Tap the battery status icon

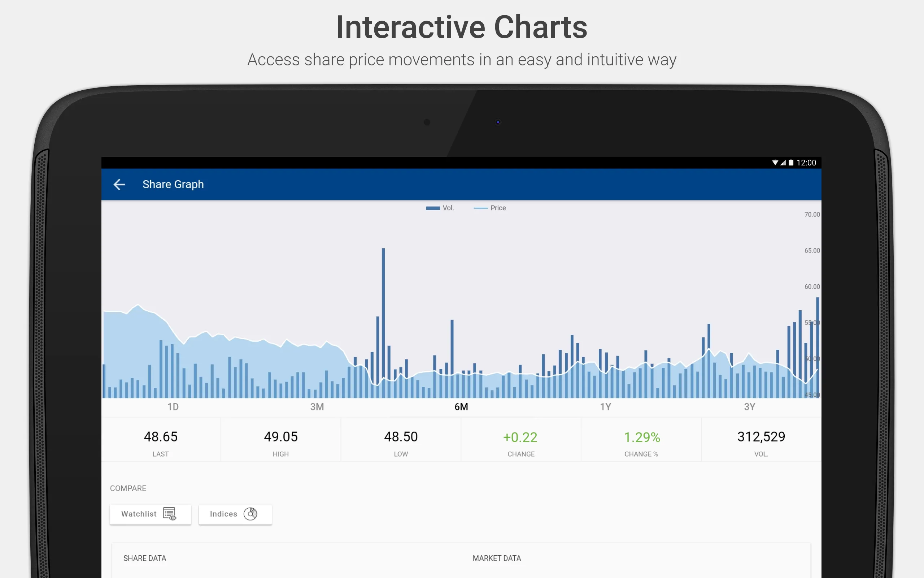pyautogui.click(x=791, y=163)
